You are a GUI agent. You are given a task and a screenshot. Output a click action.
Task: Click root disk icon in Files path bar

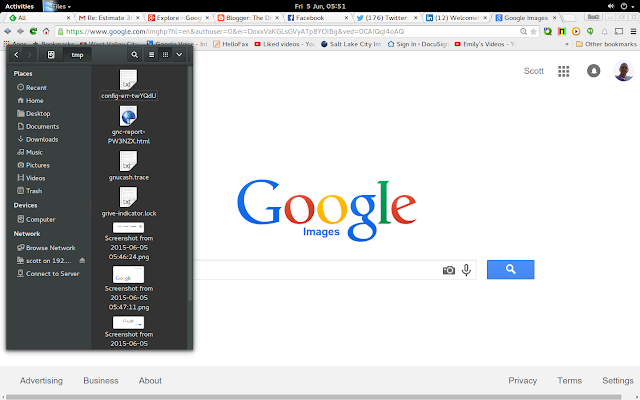coord(51,55)
